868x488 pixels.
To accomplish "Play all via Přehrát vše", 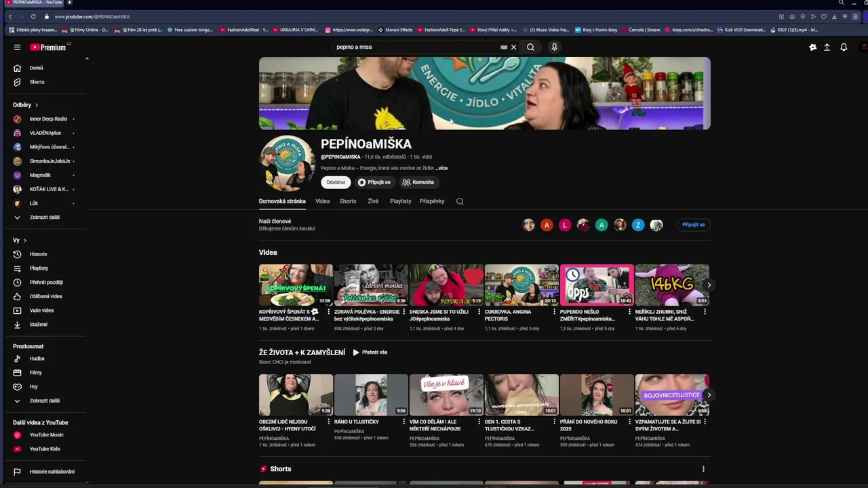I will point(370,352).
